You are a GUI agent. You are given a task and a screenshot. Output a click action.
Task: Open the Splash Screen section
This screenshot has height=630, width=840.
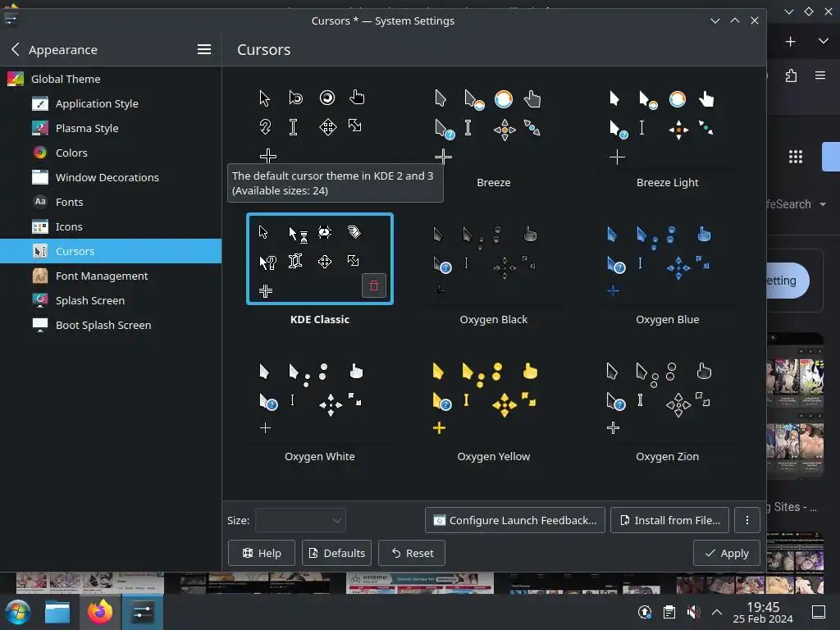[x=111, y=300]
